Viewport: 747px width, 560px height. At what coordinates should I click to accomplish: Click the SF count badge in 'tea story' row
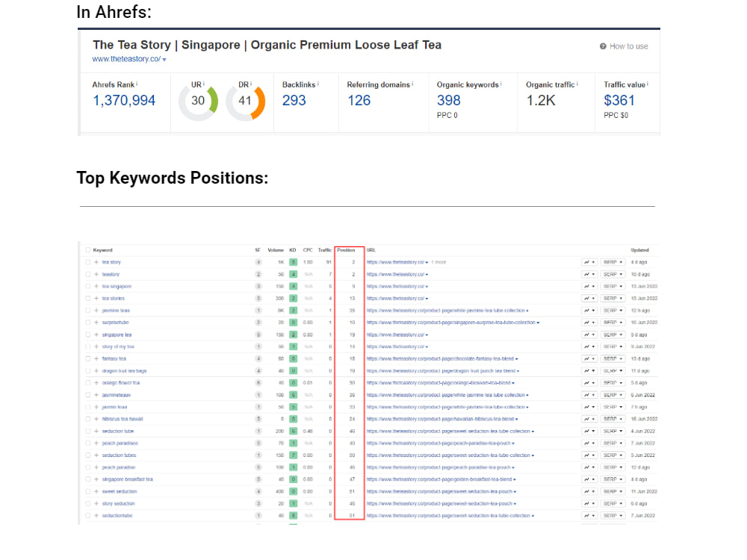tap(258, 262)
